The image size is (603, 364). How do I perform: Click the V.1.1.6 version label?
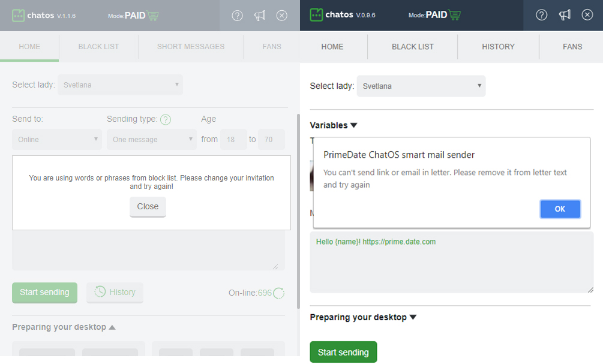[x=66, y=16]
